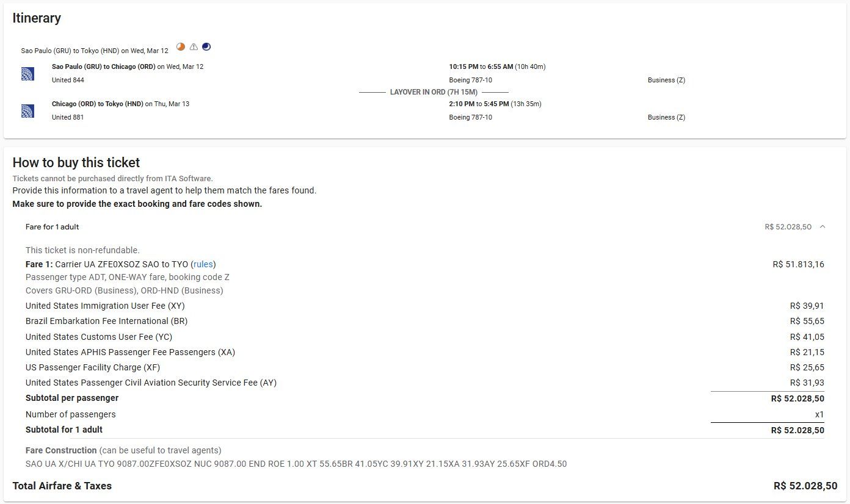Select flight number United 881
The height and width of the screenshot is (504, 850).
tap(68, 117)
